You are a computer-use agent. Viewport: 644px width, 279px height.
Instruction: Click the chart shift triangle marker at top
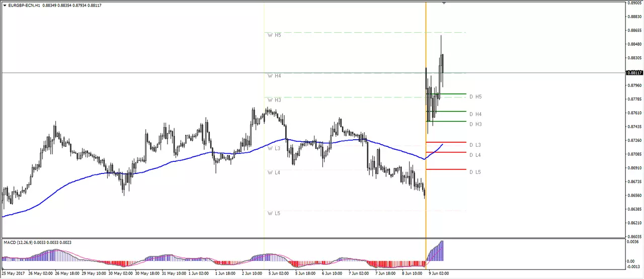444,4
